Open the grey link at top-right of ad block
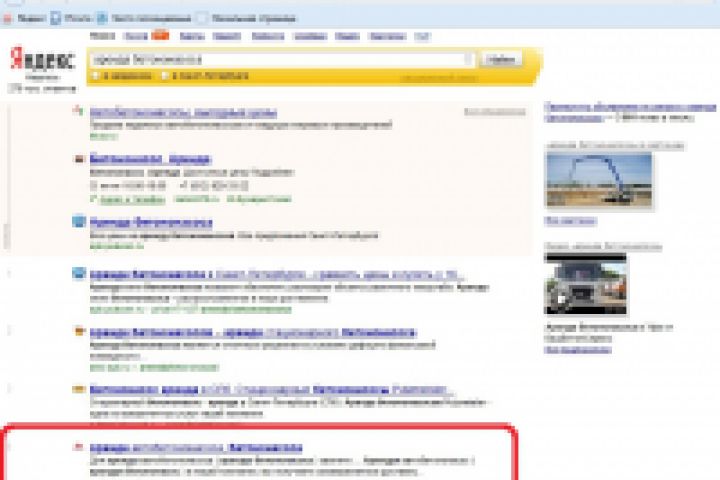This screenshot has height=480, width=720. point(495,112)
